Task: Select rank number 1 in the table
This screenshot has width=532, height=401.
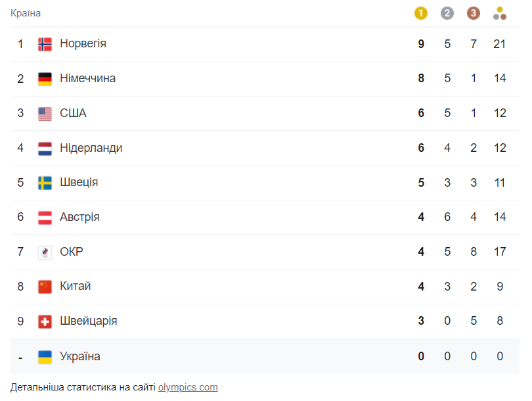Action: (20, 43)
